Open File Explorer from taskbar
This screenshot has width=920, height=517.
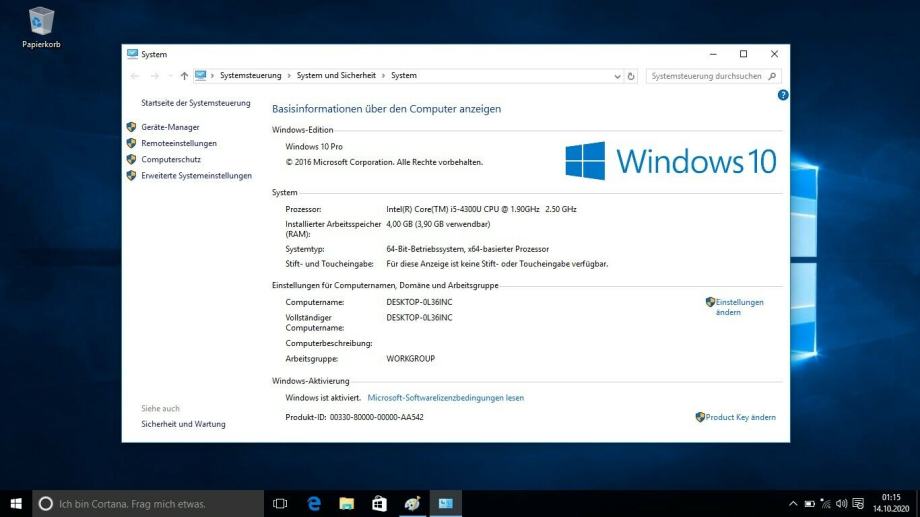click(347, 504)
